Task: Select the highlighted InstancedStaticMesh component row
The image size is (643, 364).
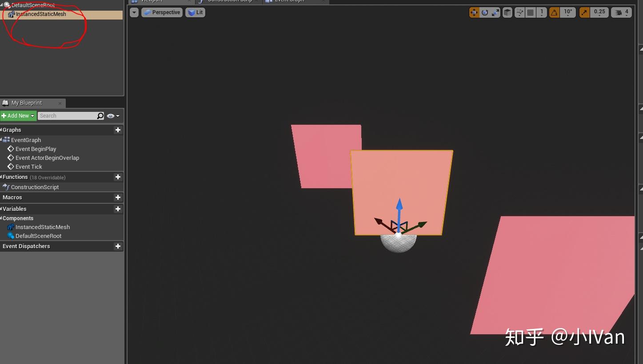Action: [62, 15]
